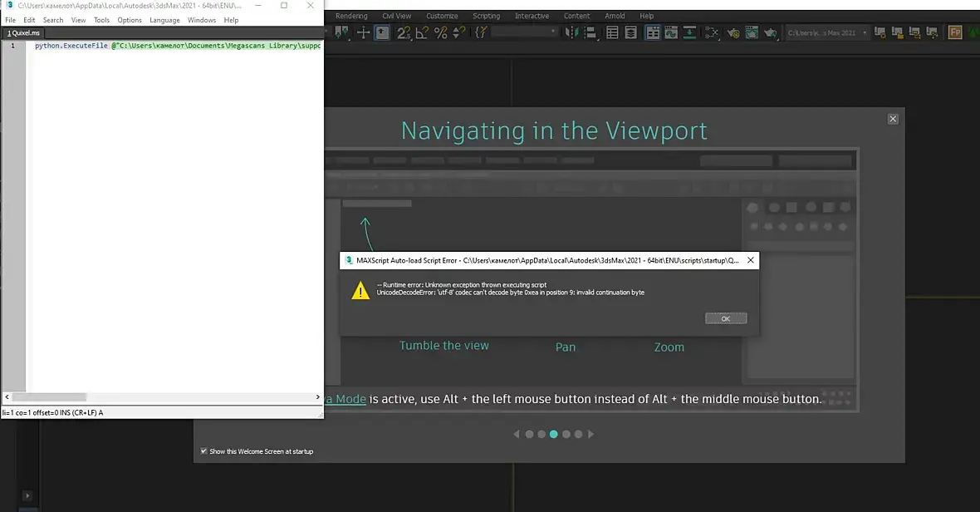Image resolution: width=980 pixels, height=512 pixels.
Task: Click the Align tool icon
Action: (590, 32)
